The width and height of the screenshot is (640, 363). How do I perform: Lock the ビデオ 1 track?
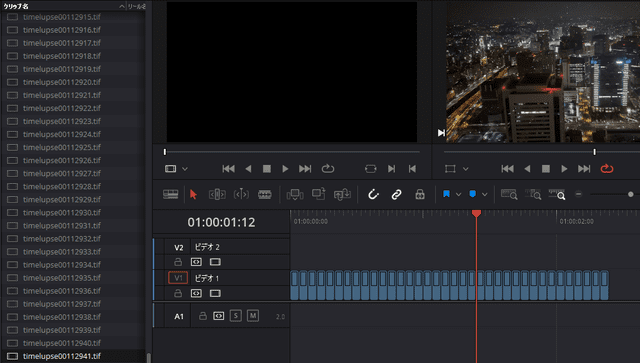click(178, 293)
